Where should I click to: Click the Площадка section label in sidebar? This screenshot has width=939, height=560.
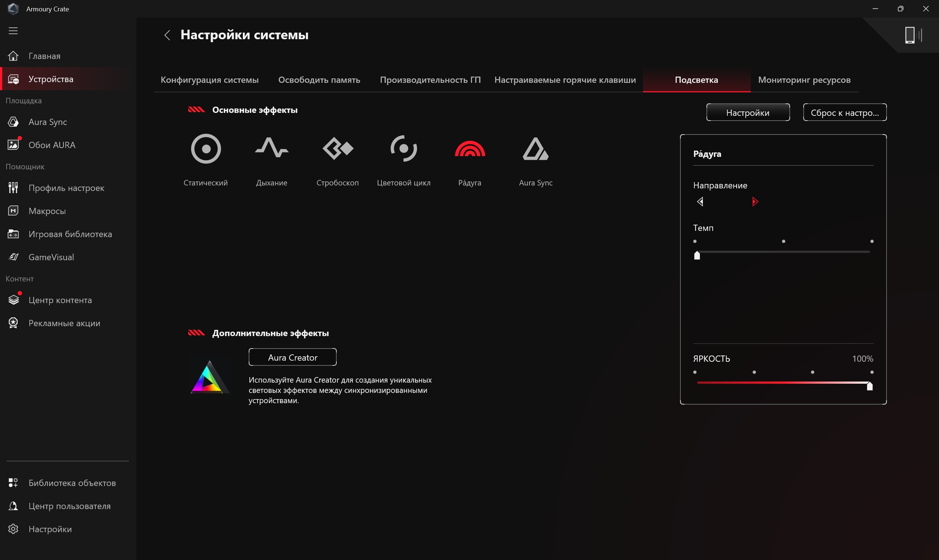[23, 101]
